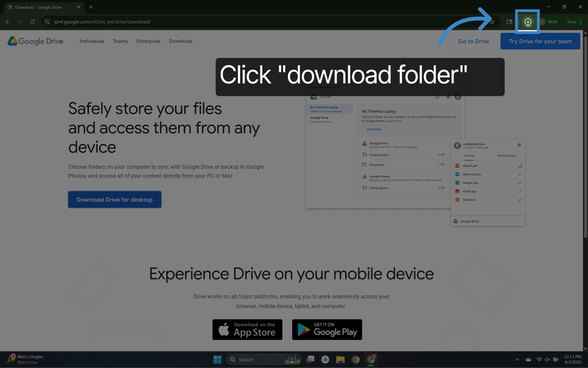588x368 pixels.
Task: Open the Nexus-style A app on taskbar
Action: point(325,360)
